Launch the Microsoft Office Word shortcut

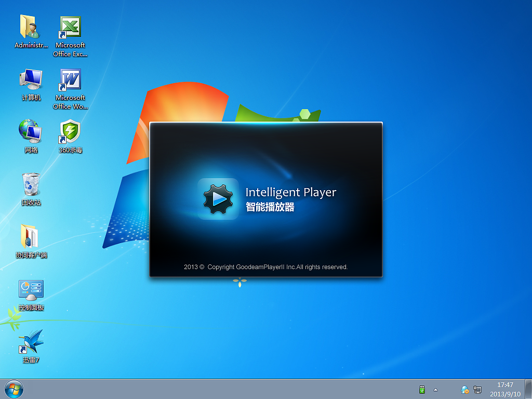point(70,88)
